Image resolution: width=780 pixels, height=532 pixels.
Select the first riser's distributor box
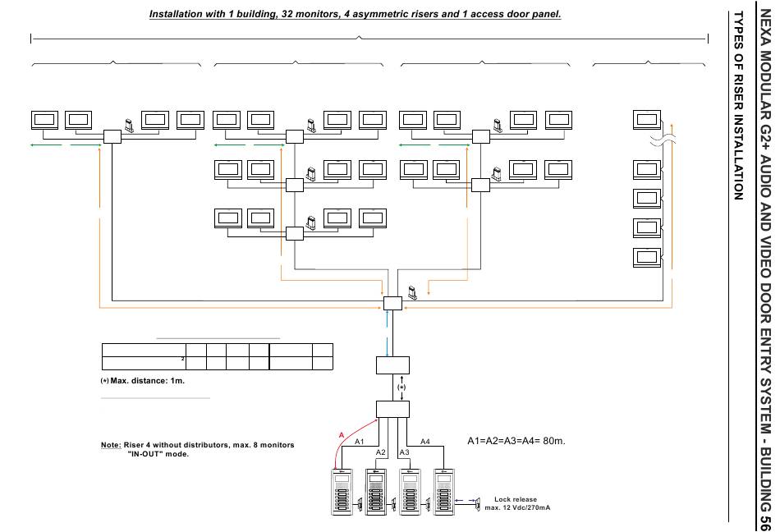click(112, 137)
